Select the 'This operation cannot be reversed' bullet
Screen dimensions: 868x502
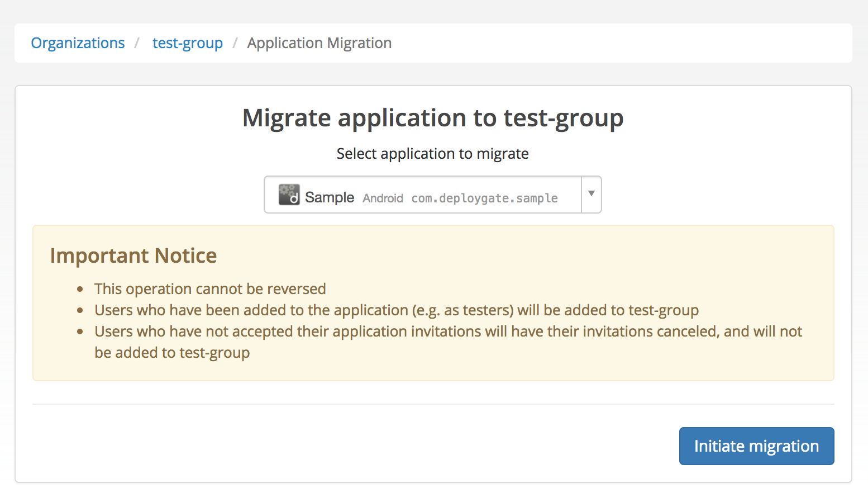(x=209, y=289)
